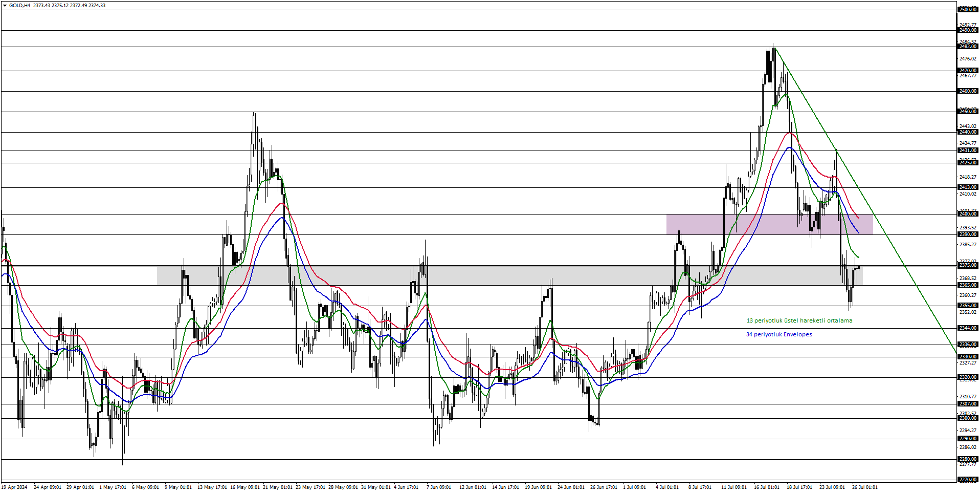Screen dimensions: 980x493
Task: Select the purple resistance zone rectangle
Action: (x=769, y=224)
